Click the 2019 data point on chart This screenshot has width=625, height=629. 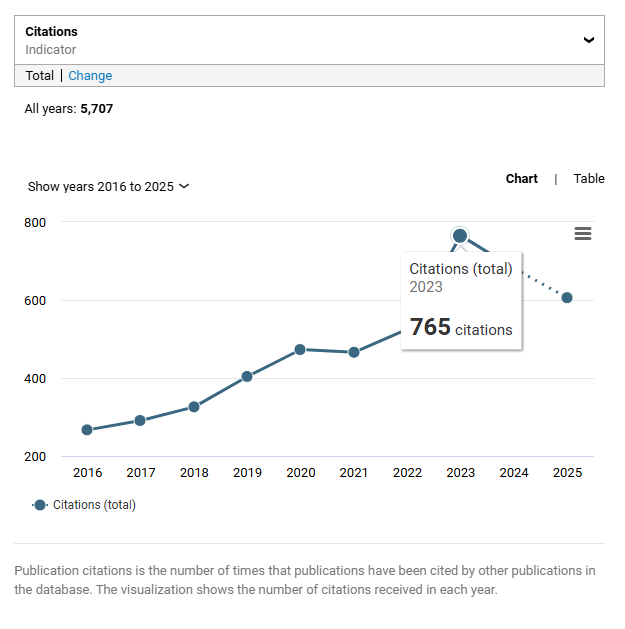pos(247,377)
